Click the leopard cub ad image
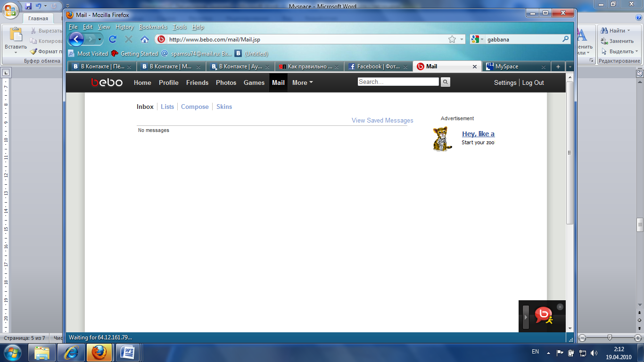The height and width of the screenshot is (362, 644). [x=442, y=139]
